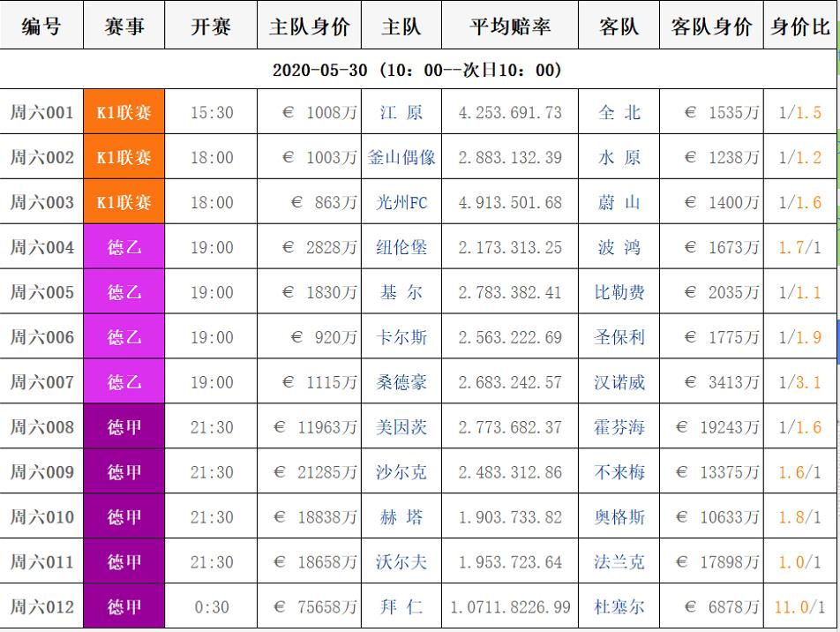Select the 平均赔率 column header

pos(510,26)
